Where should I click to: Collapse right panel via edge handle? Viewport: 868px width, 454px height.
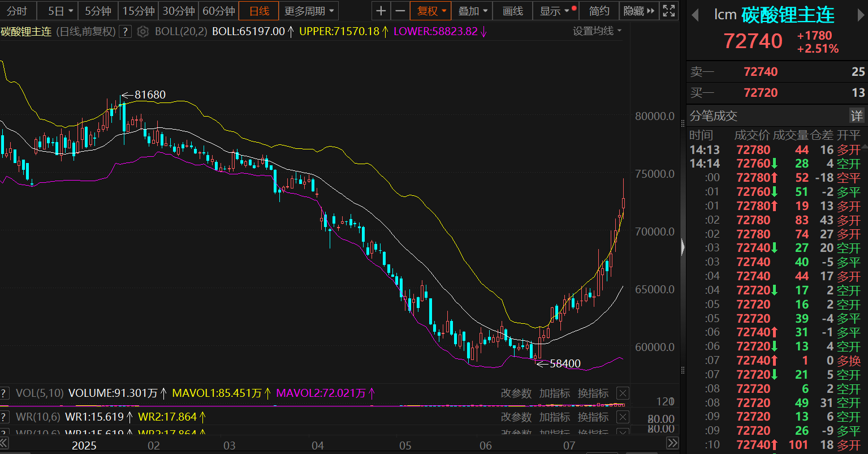[x=683, y=247]
